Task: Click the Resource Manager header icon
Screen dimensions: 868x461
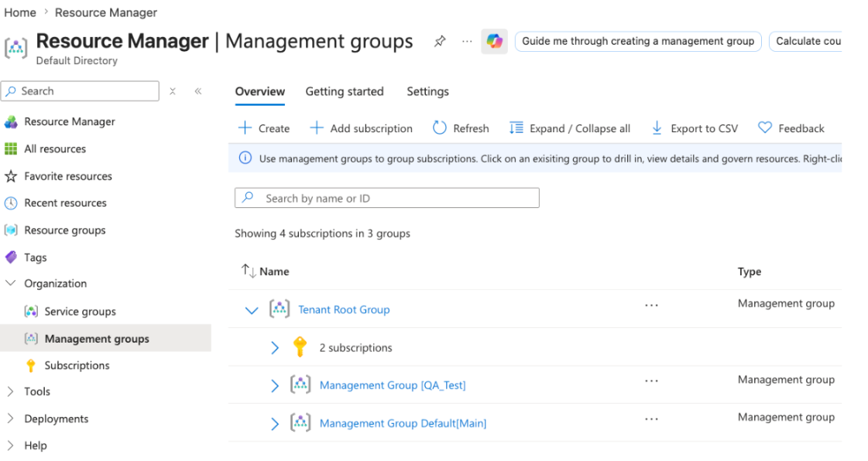Action: [x=15, y=48]
